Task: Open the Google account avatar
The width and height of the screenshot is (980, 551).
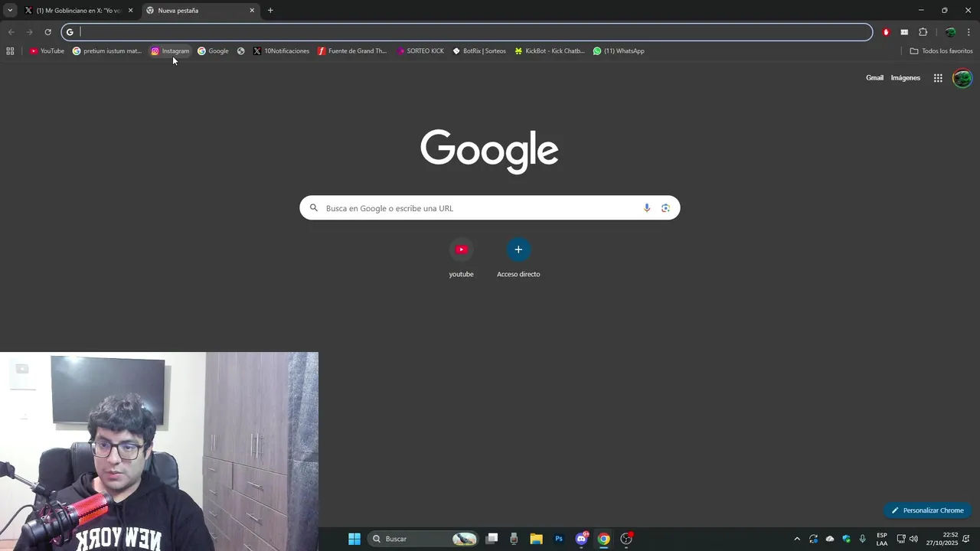Action: pyautogui.click(x=962, y=78)
